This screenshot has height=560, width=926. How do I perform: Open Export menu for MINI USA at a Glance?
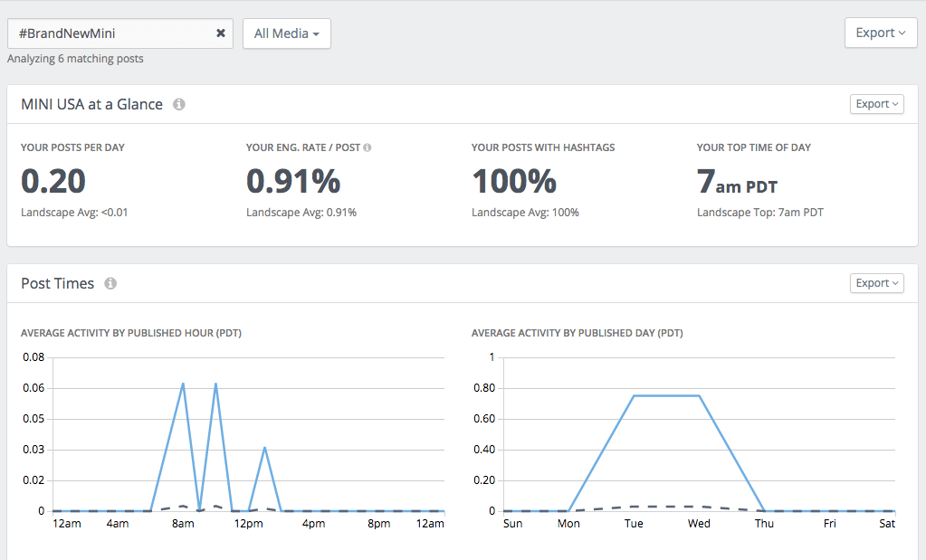coord(876,104)
